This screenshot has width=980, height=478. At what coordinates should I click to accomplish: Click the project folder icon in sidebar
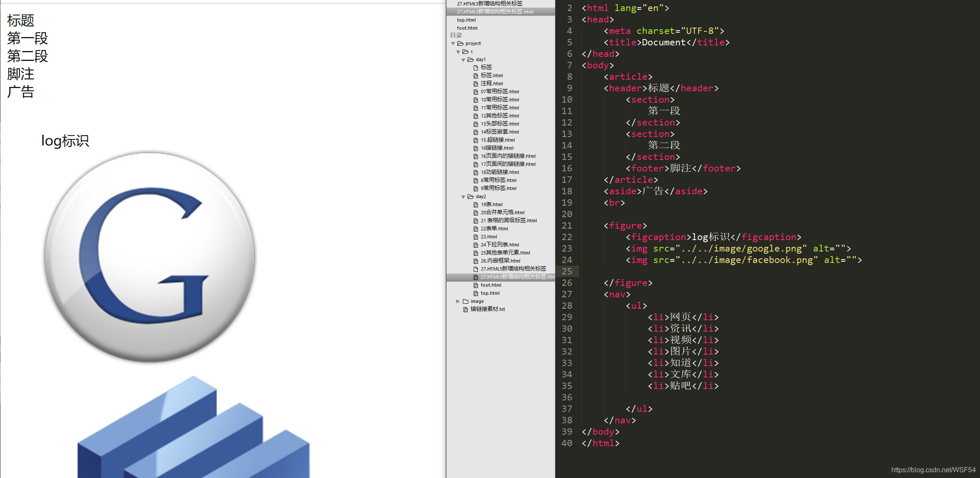(460, 43)
